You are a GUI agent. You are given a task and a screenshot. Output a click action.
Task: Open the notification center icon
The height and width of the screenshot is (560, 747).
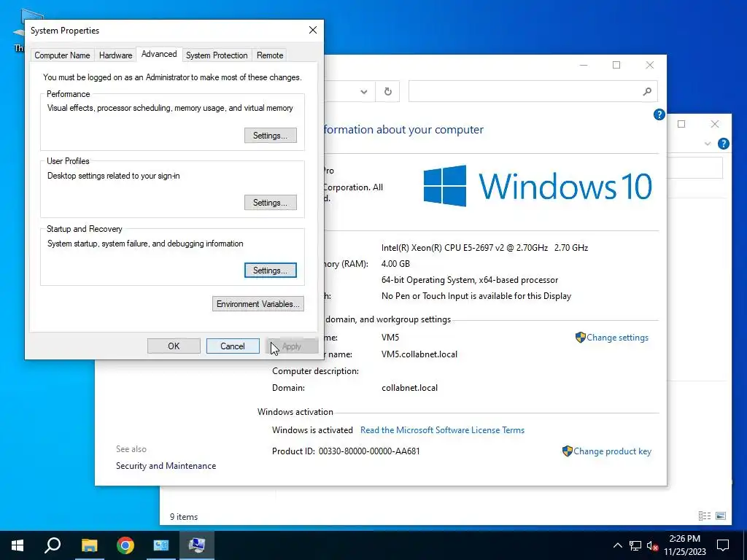(x=723, y=545)
